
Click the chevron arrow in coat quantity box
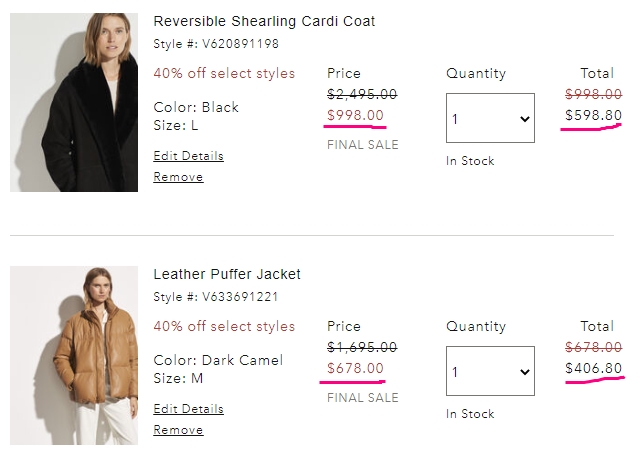click(x=524, y=119)
